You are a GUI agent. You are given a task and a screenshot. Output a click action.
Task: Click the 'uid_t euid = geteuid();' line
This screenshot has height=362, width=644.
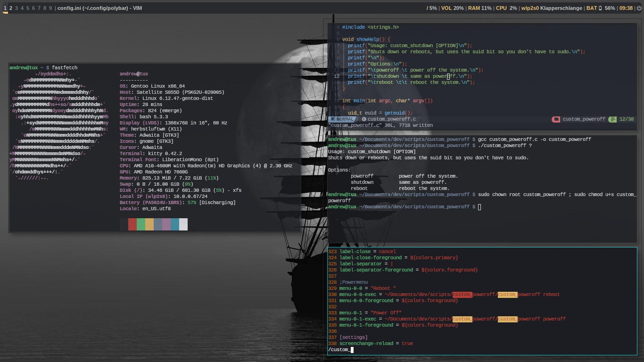pos(380,113)
